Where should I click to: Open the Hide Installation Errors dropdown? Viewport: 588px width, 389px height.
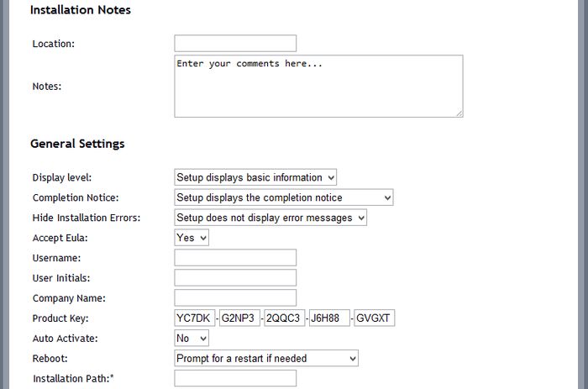pyautogui.click(x=270, y=218)
